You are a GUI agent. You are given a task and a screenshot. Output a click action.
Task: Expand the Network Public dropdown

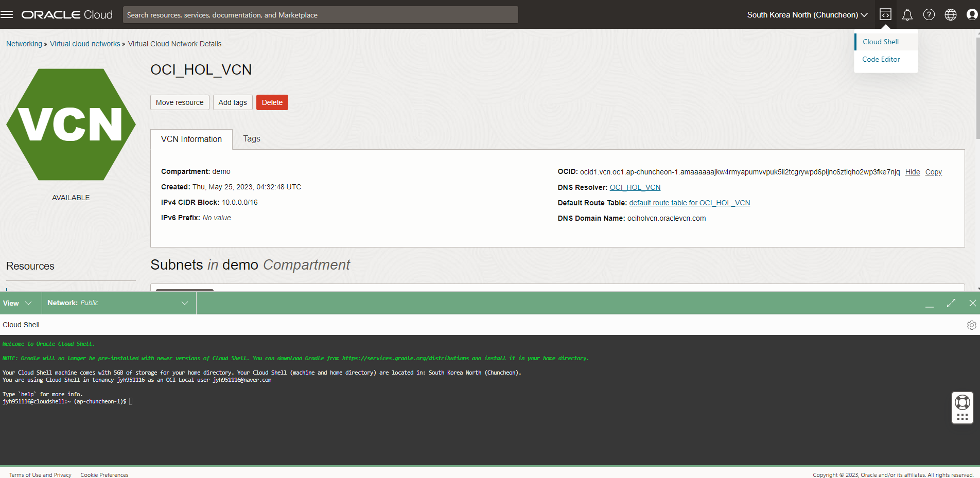tap(118, 303)
